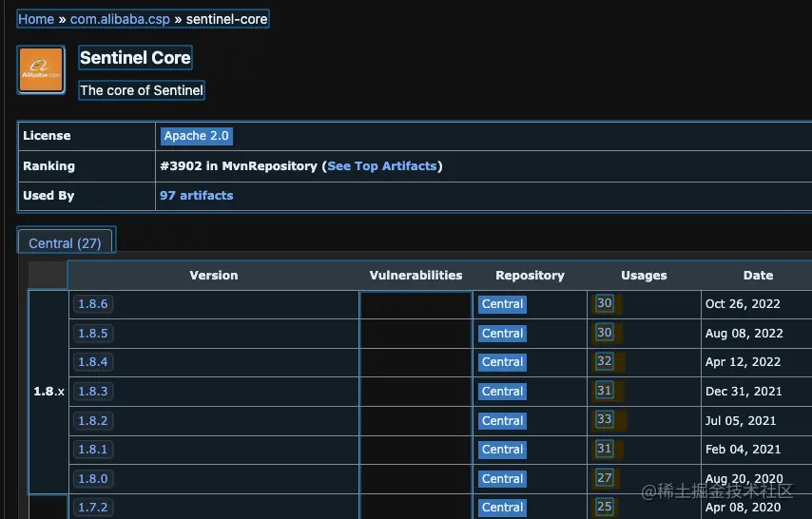Click the Sentinel Core title
This screenshot has height=519, width=812.
(135, 57)
